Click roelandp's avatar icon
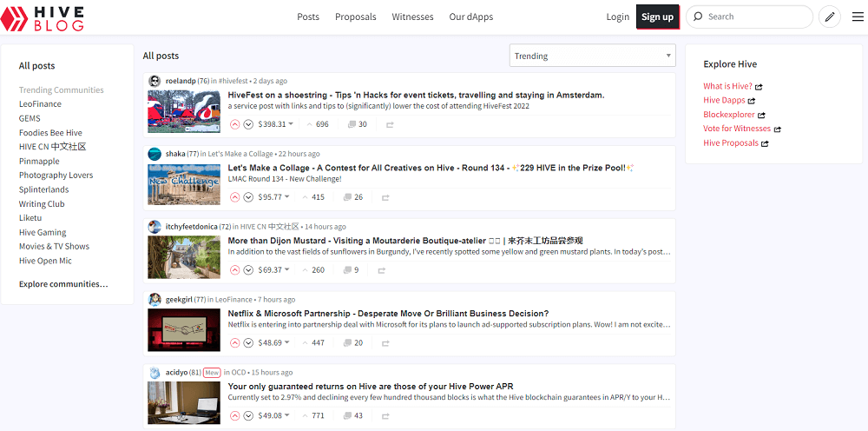The width and height of the screenshot is (868, 431). coord(155,81)
